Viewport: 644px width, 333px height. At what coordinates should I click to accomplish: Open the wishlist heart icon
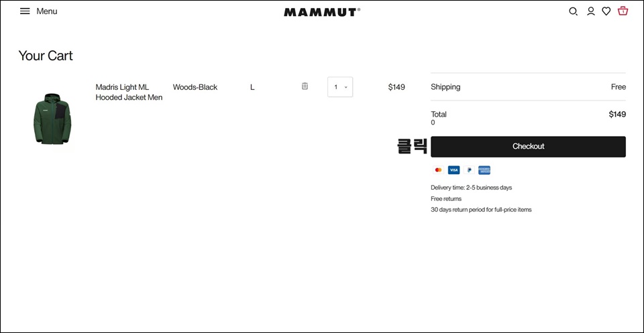[606, 11]
